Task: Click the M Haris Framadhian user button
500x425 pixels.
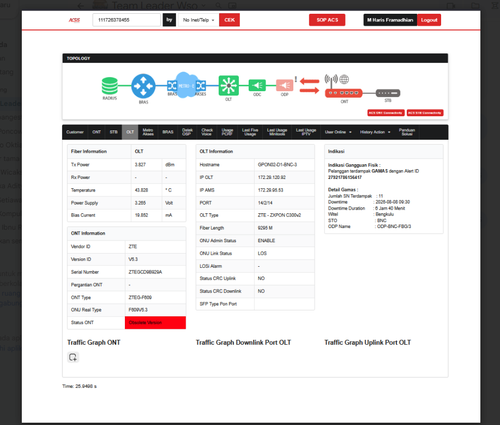Action: pyautogui.click(x=390, y=20)
